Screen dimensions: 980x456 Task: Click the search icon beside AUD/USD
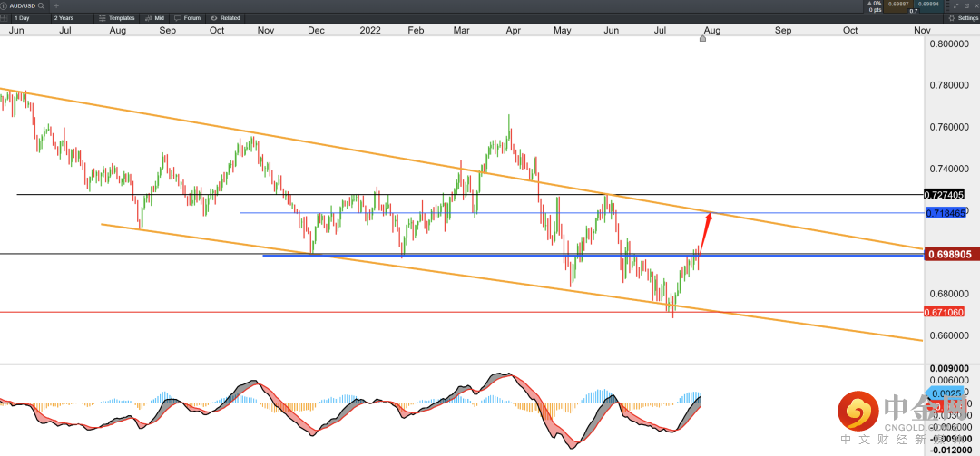(41, 6)
